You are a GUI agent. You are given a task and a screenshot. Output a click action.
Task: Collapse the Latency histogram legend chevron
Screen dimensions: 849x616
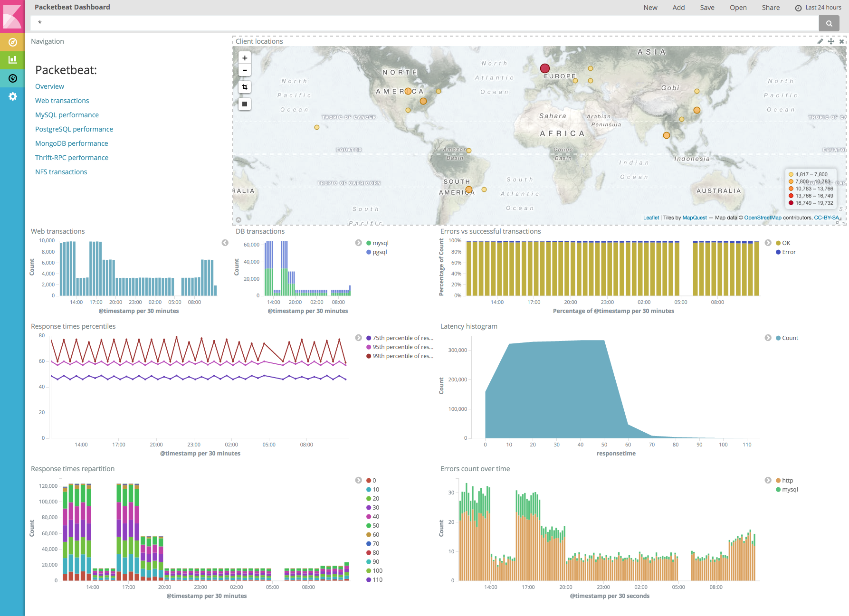(768, 338)
